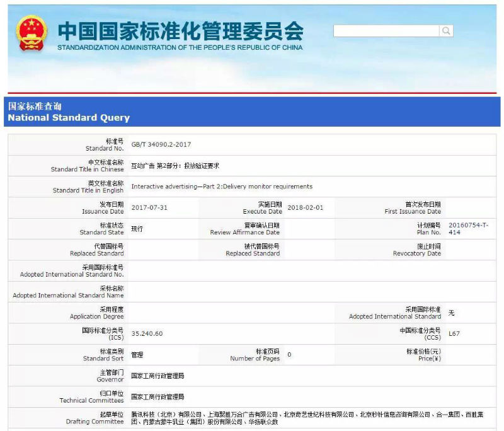Focus the search text box in header
This screenshot has width=504, height=431.
[386, 31]
